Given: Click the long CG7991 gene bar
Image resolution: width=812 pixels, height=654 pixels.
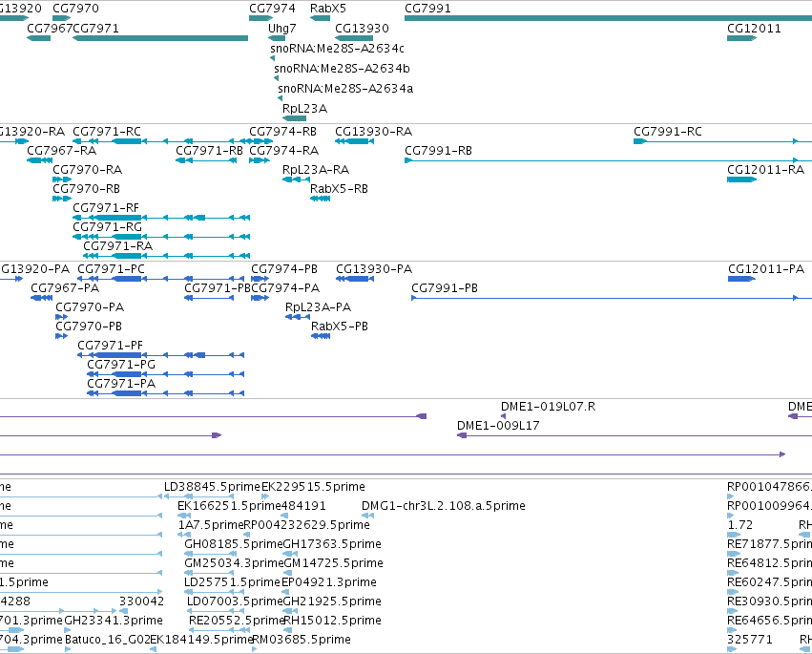Looking at the screenshot, I should (x=608, y=18).
